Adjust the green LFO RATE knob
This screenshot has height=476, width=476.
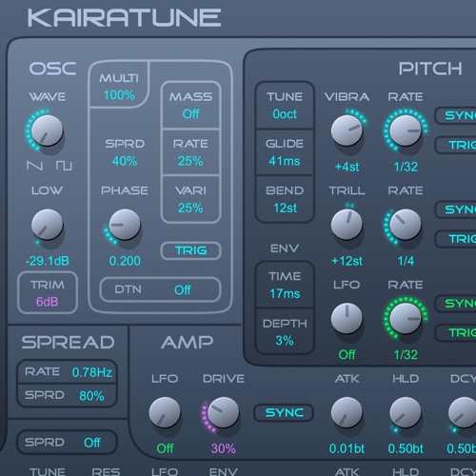(406, 318)
